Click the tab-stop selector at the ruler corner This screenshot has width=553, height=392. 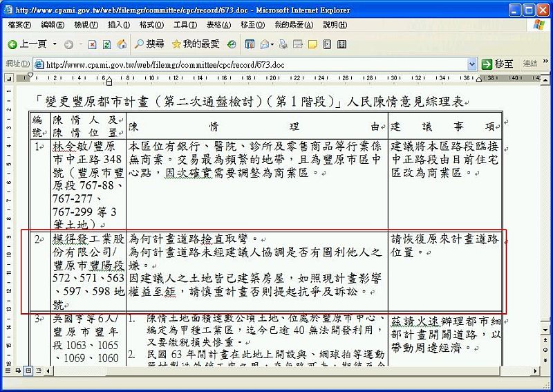pyautogui.click(x=9, y=78)
